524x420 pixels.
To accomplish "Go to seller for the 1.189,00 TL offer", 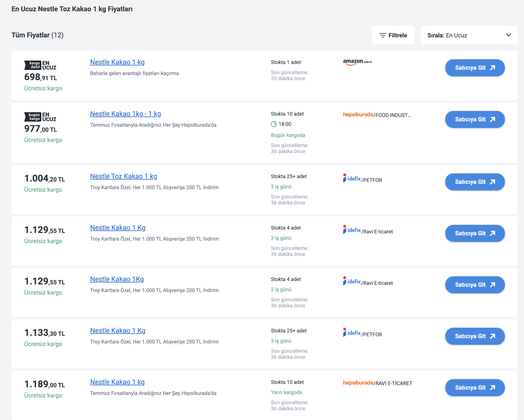I will (x=475, y=388).
